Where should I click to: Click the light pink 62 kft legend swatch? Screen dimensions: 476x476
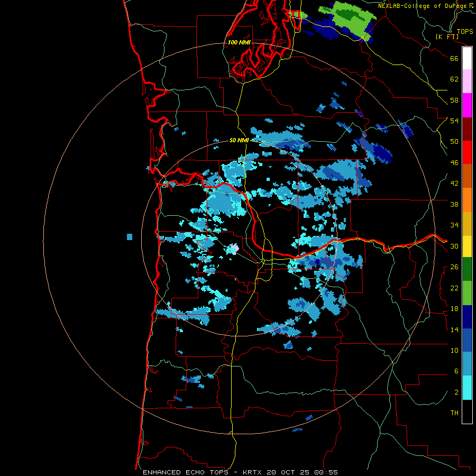click(467, 81)
